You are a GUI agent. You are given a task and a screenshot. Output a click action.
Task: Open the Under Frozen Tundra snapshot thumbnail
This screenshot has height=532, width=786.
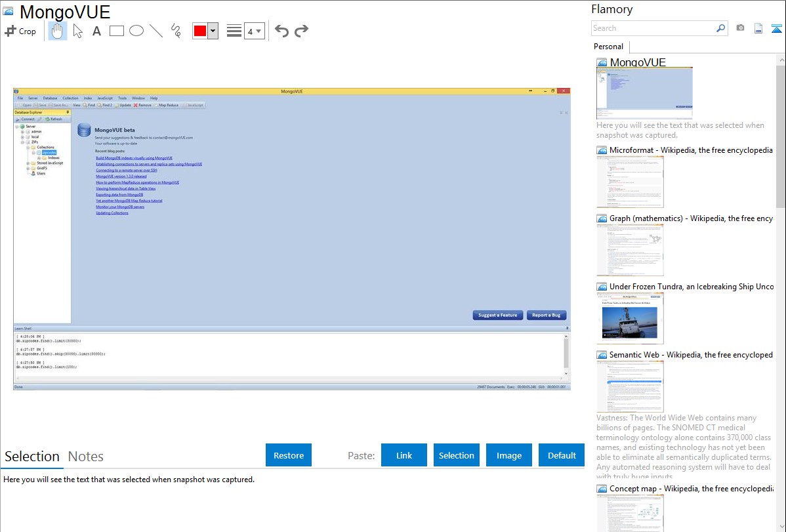click(630, 318)
